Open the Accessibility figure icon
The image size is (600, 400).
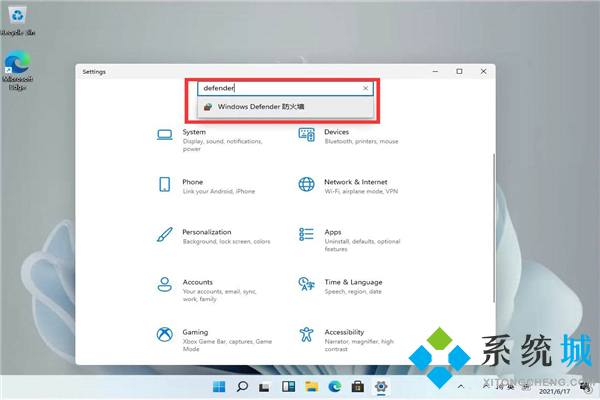pos(307,335)
